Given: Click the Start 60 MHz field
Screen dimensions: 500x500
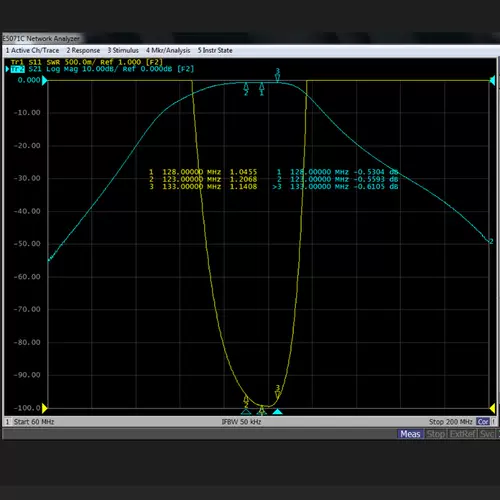Looking at the screenshot, I should [34, 422].
